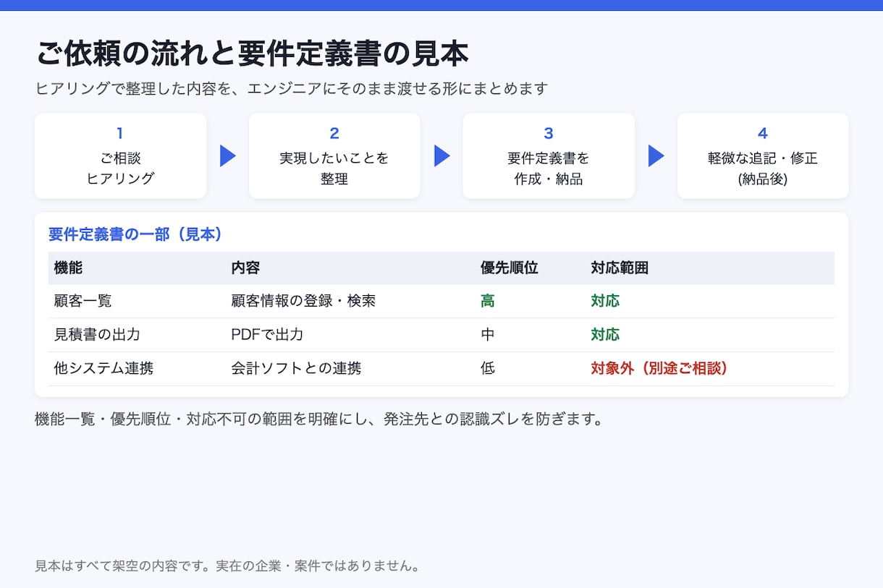Click the sentence beginning 機能一覧・優先順位
883x588 pixels.
coord(319,419)
